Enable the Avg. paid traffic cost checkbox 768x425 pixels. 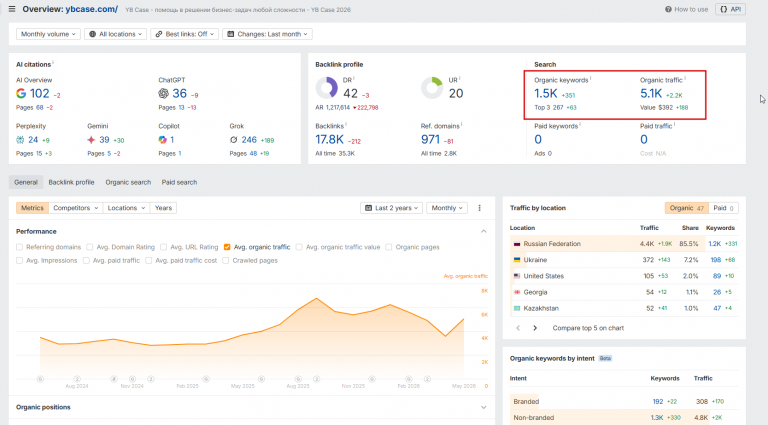148,260
